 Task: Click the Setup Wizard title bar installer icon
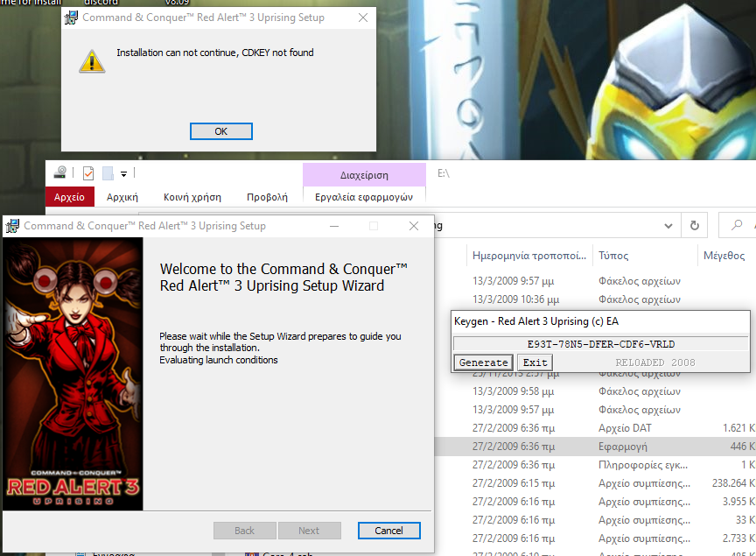tap(12, 226)
